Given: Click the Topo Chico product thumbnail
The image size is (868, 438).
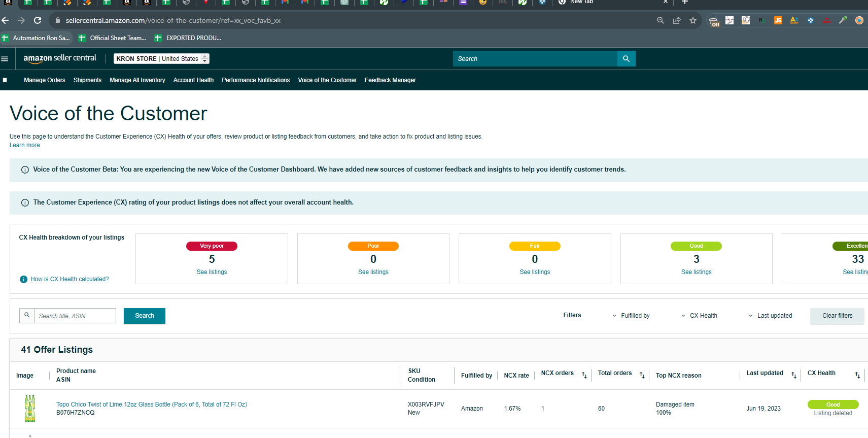Looking at the screenshot, I should [30, 409].
